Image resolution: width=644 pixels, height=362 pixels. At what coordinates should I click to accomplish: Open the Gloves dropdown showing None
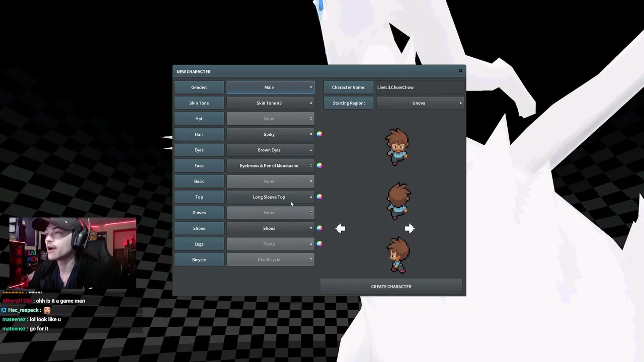pyautogui.click(x=271, y=213)
